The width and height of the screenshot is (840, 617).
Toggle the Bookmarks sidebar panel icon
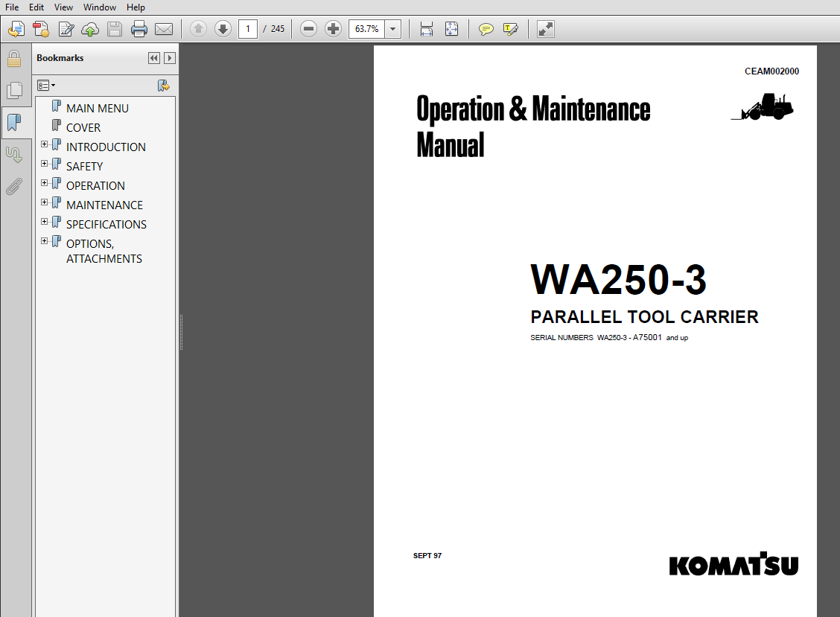[14, 123]
